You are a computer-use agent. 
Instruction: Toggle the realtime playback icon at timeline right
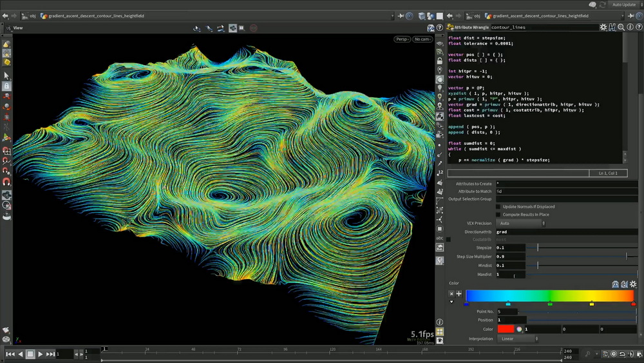[x=614, y=354]
